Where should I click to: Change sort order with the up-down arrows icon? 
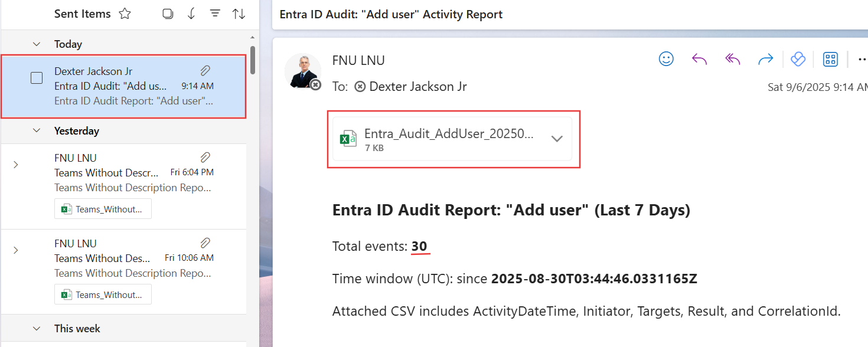[239, 14]
